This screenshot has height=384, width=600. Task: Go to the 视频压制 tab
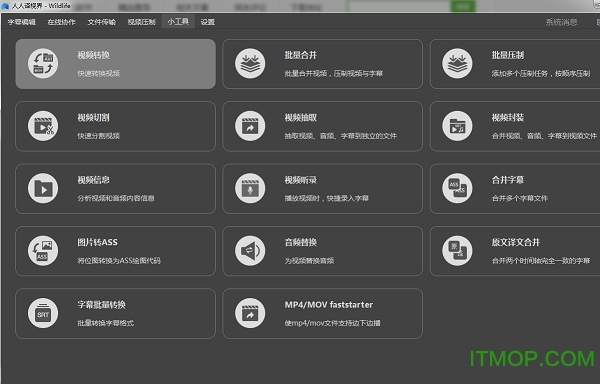pos(141,22)
